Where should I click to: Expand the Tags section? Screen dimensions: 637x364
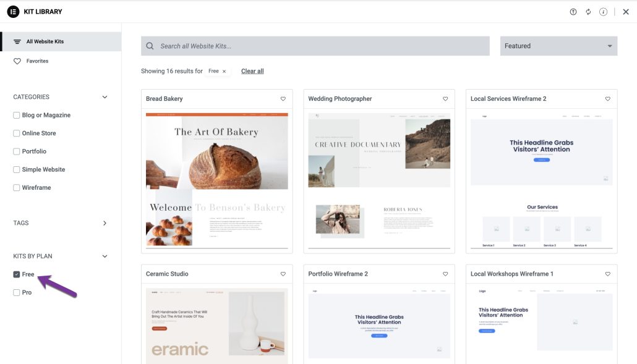click(x=104, y=223)
